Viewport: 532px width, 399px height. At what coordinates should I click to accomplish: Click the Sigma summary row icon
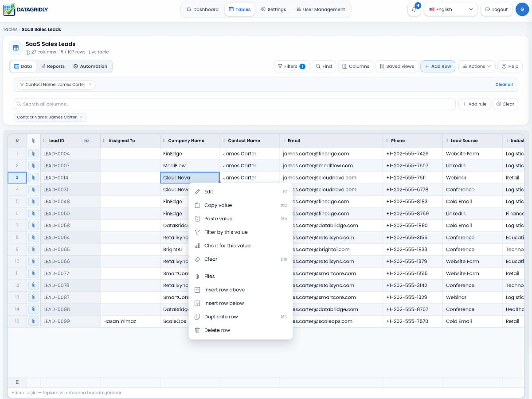(x=17, y=382)
